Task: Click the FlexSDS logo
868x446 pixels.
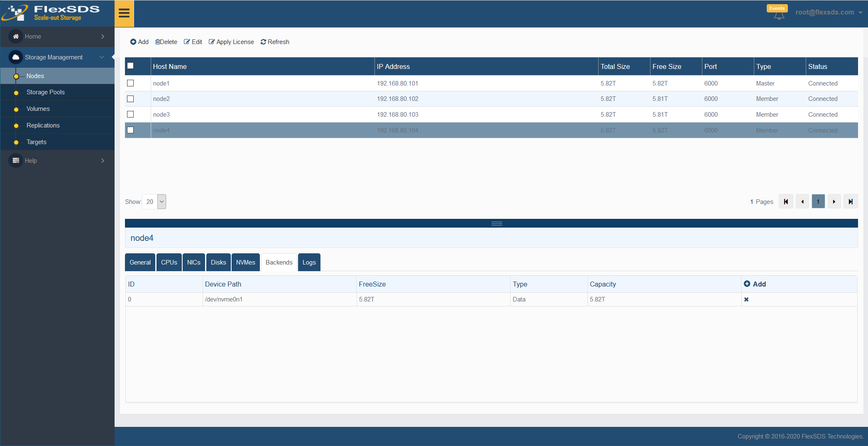Action: tap(51, 13)
